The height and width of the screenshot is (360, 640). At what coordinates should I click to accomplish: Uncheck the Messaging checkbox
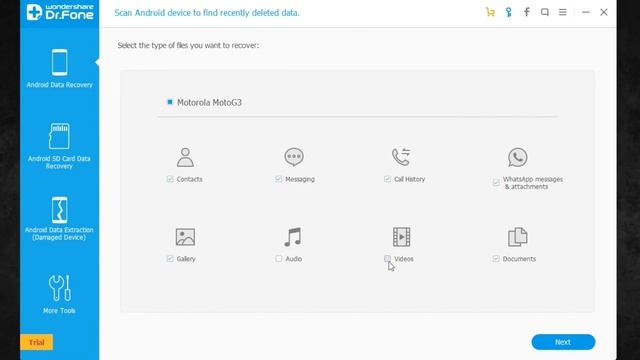[278, 179]
